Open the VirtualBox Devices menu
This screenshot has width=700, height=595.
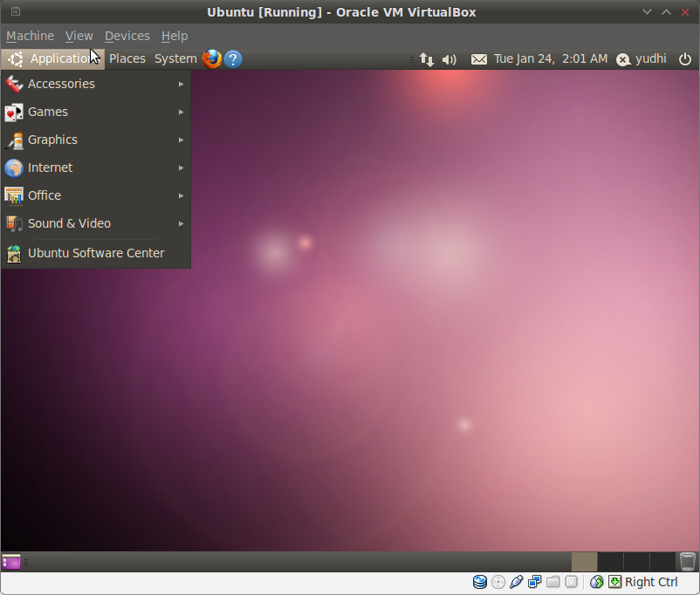127,36
